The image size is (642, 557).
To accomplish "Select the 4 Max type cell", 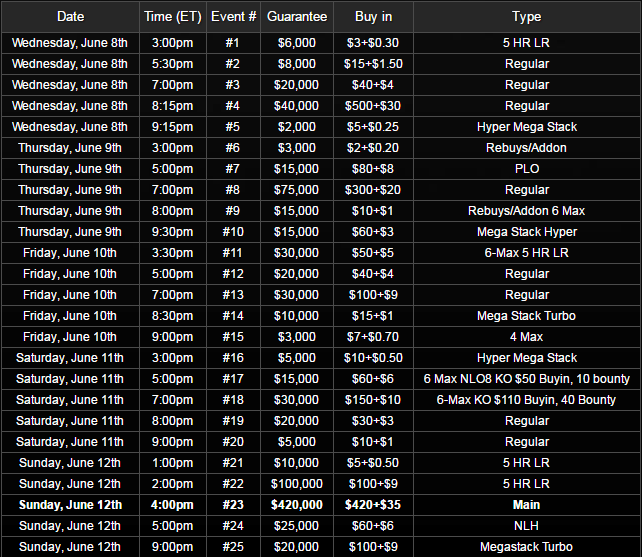I will click(526, 337).
